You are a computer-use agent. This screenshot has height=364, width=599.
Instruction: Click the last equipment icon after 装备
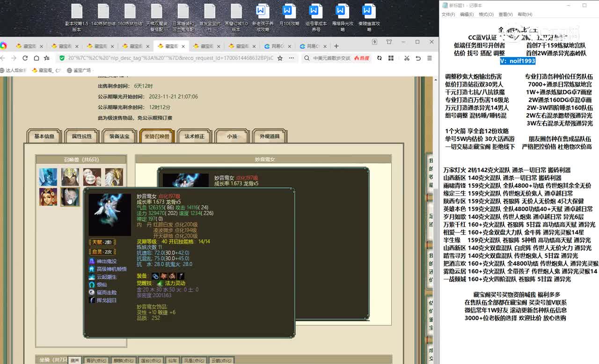pos(181,277)
